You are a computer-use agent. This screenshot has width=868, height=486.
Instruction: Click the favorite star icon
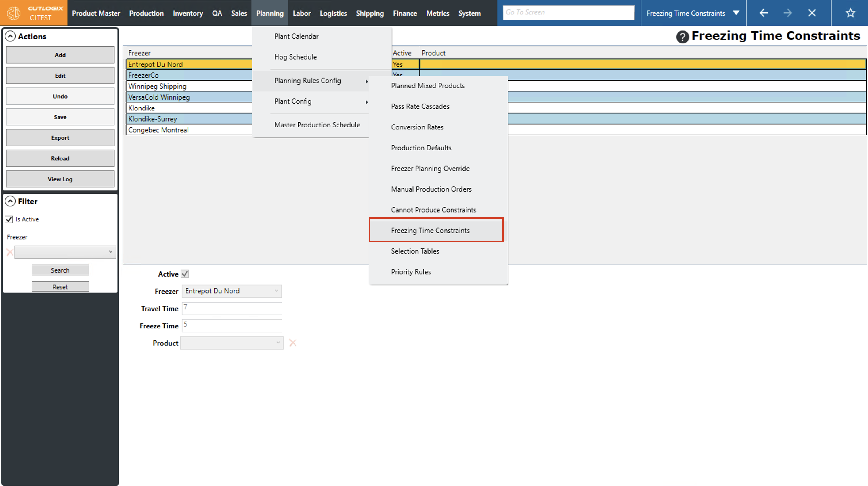[x=850, y=13]
